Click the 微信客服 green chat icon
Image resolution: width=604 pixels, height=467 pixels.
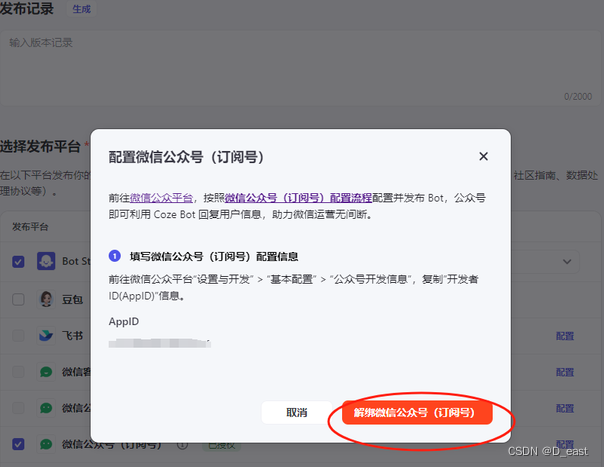click(x=46, y=372)
